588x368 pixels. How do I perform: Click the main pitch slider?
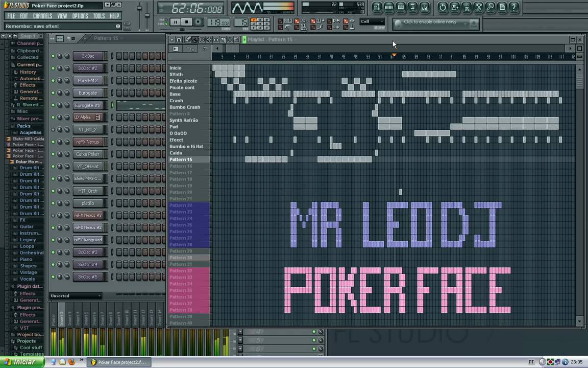(147, 15)
